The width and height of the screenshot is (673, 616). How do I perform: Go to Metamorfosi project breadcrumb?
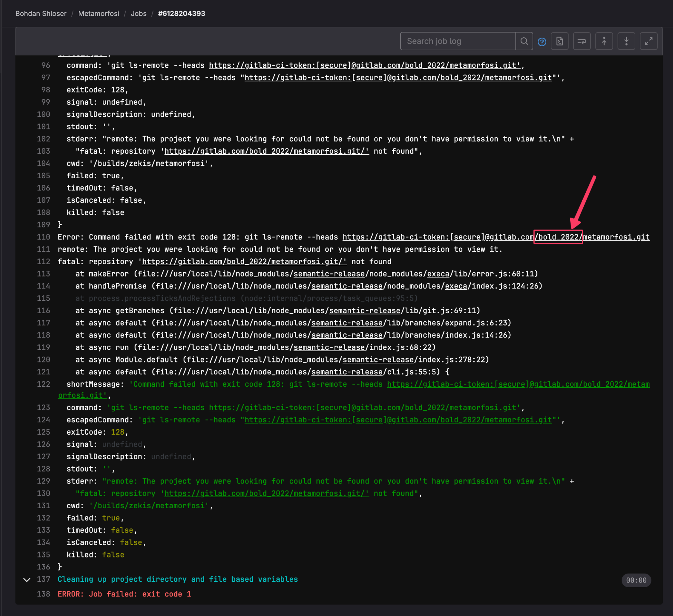pyautogui.click(x=99, y=14)
